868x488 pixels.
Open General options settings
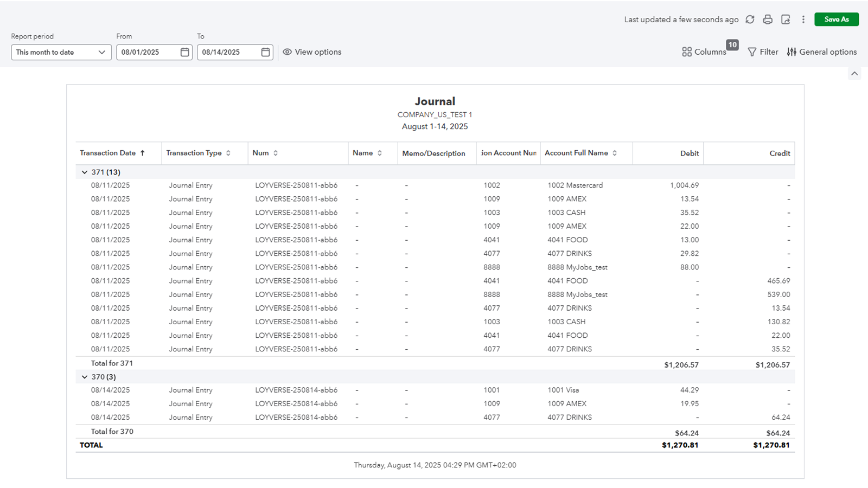(x=822, y=52)
